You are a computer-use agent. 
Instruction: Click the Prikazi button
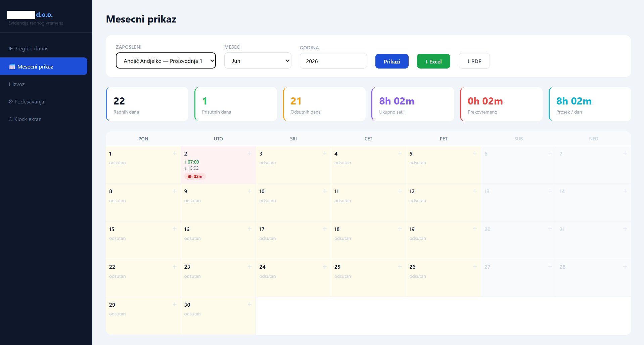pyautogui.click(x=392, y=61)
